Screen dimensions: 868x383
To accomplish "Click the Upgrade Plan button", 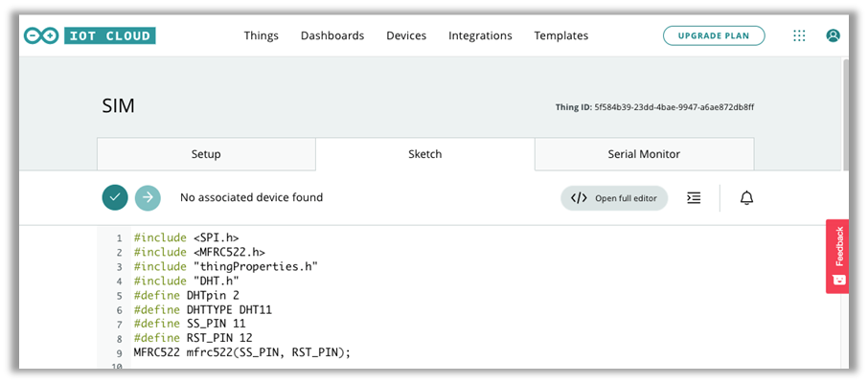I will (714, 35).
